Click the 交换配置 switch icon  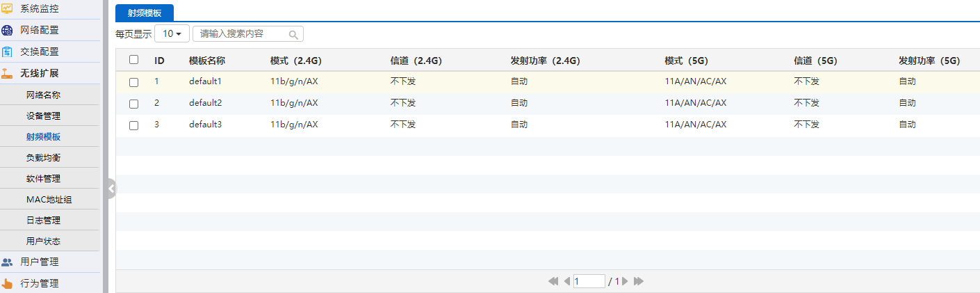tap(7, 52)
